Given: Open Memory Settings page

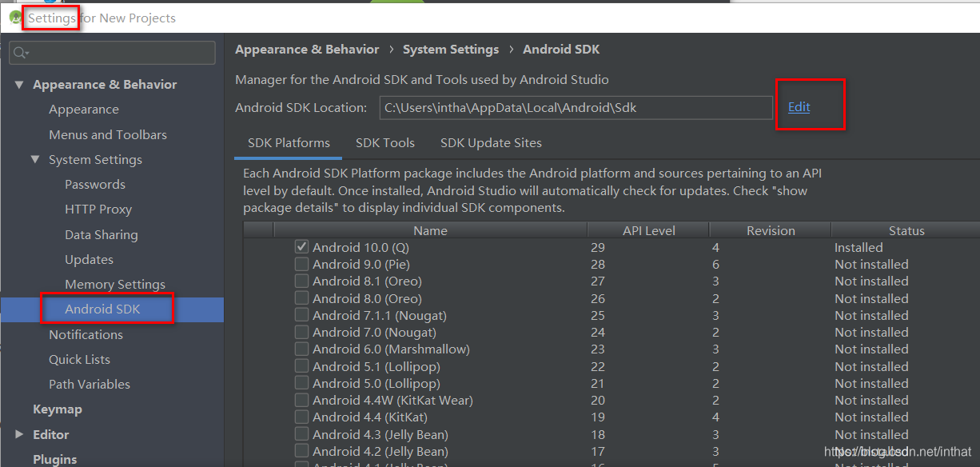Looking at the screenshot, I should coord(115,285).
